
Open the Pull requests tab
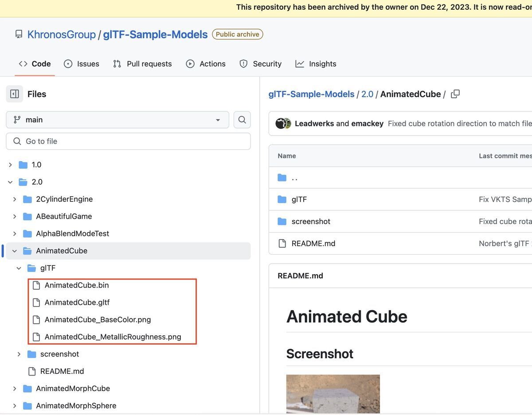[142, 64]
